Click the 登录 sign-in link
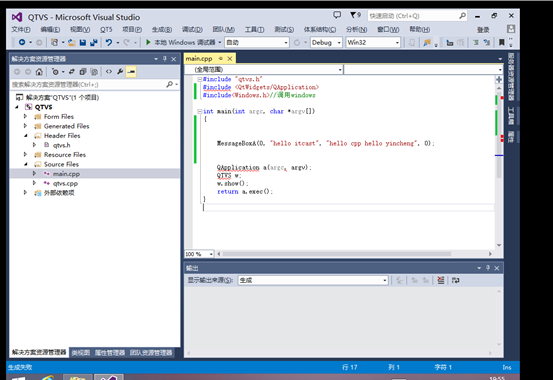553x380 pixels. (483, 30)
